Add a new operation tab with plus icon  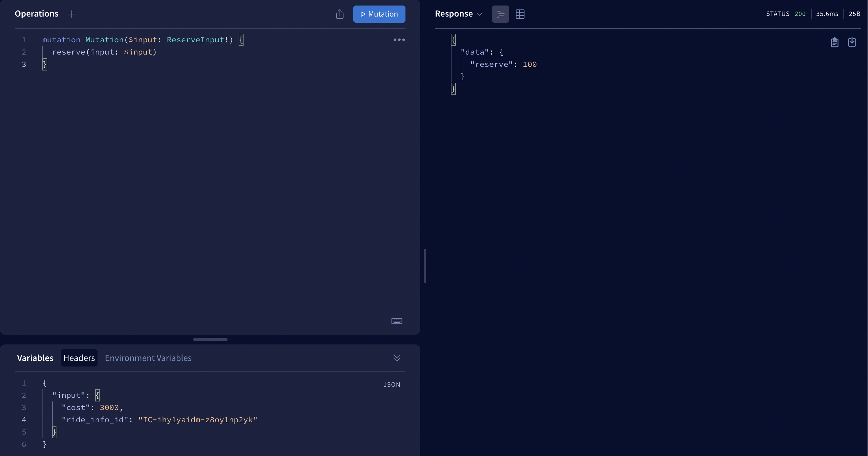point(71,14)
